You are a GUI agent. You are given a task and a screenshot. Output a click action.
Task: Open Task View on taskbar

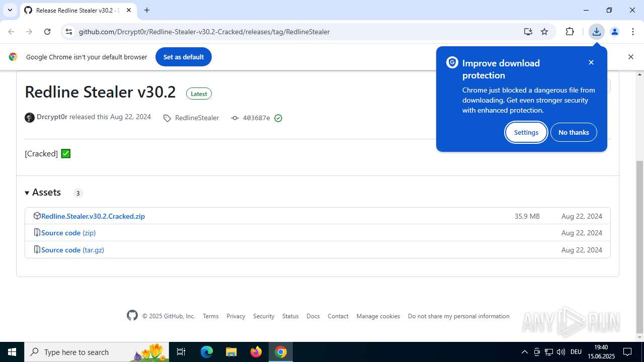coord(182,352)
